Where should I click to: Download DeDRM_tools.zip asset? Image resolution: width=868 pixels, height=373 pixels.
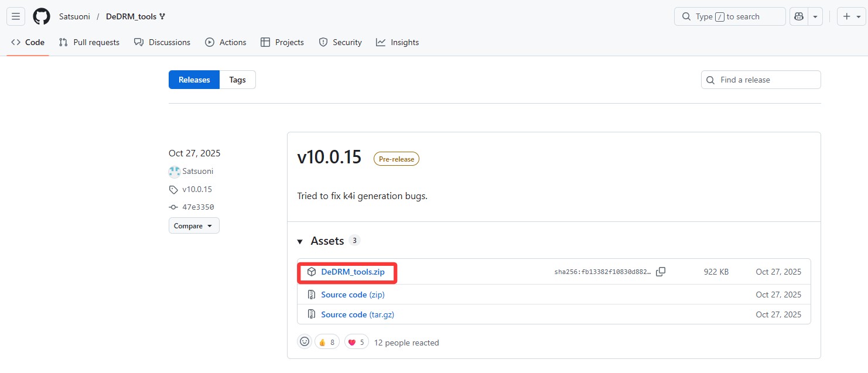pos(353,272)
